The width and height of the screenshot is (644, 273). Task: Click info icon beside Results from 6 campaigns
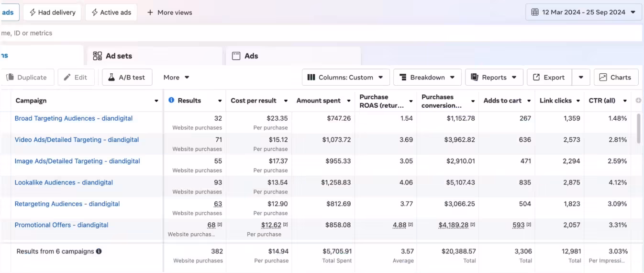pyautogui.click(x=99, y=251)
